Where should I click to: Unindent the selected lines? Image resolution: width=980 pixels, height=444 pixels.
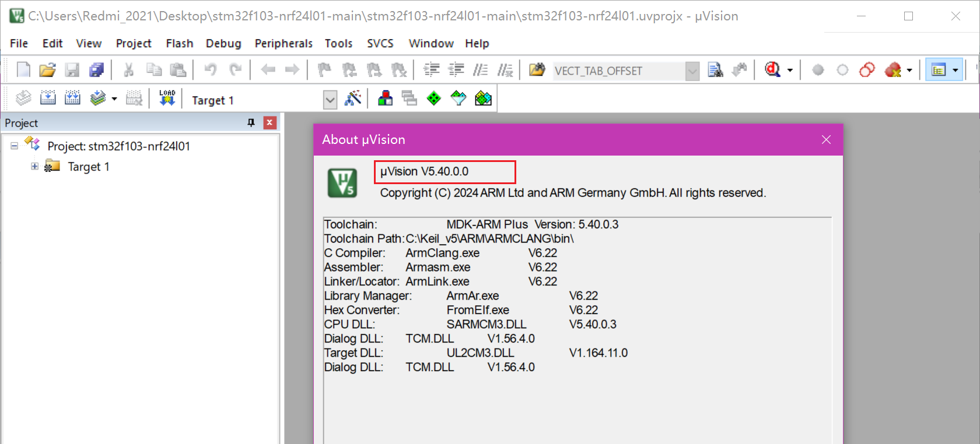click(456, 70)
